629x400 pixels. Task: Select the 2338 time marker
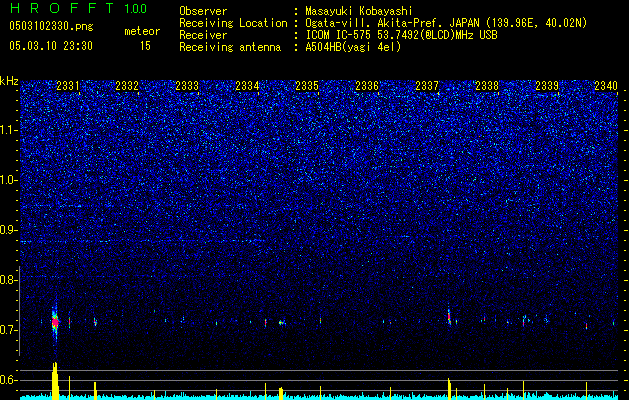(x=487, y=85)
